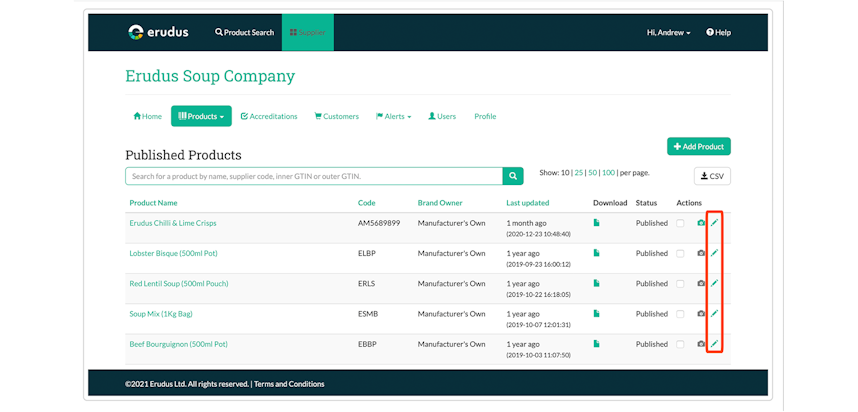This screenshot has width=858, height=412.
Task: Select checkbox for Soup Mix (1Kg Bag)
Action: pos(680,314)
